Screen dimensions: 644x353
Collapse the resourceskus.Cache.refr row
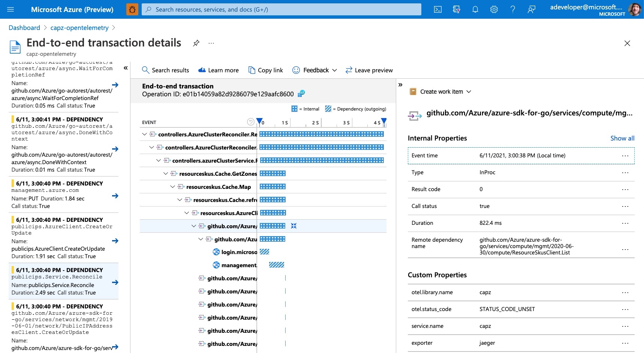click(180, 200)
